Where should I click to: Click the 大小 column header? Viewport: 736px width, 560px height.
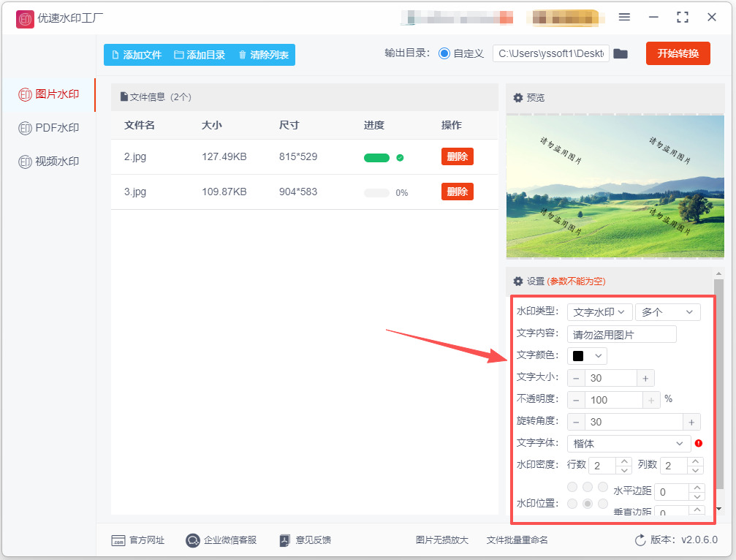click(212, 125)
